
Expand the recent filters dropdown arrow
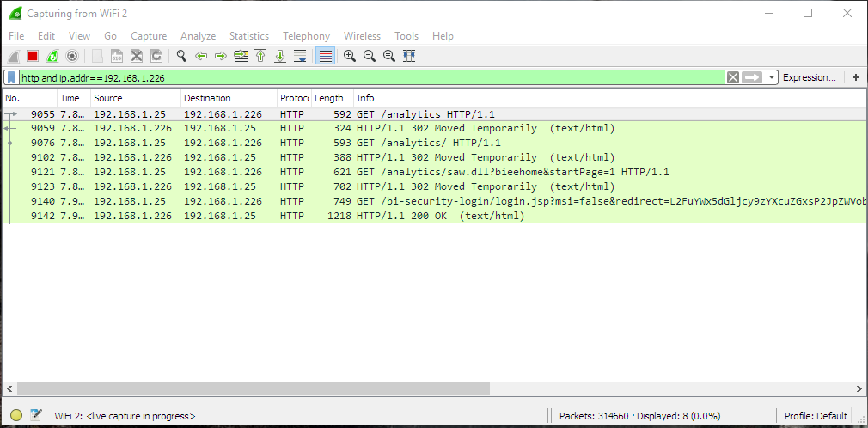(x=772, y=77)
